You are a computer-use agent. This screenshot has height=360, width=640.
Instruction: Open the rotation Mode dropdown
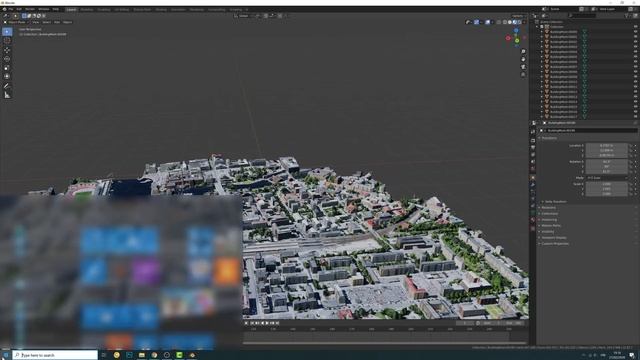(607, 178)
